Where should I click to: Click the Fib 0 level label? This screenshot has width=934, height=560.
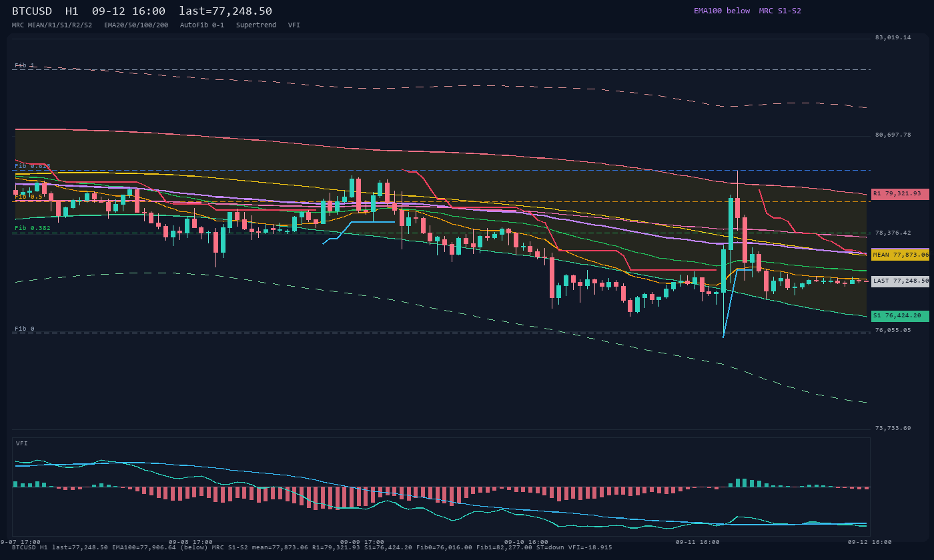25,329
